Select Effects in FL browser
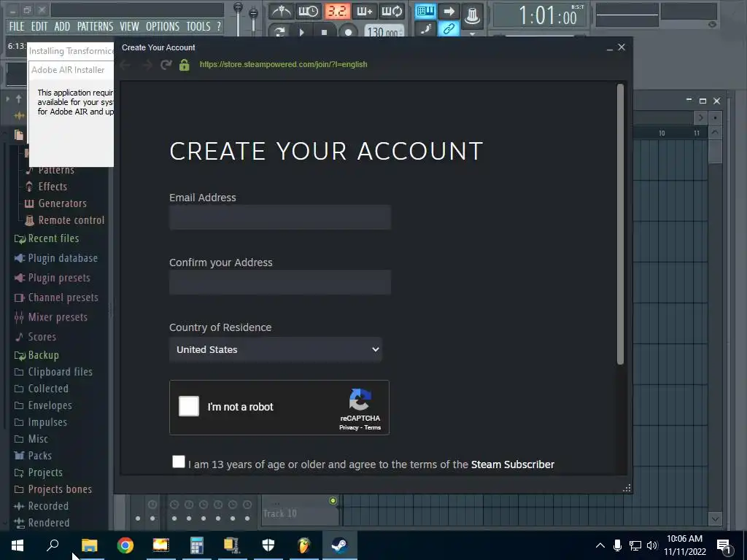This screenshot has height=560, width=747. (x=53, y=187)
